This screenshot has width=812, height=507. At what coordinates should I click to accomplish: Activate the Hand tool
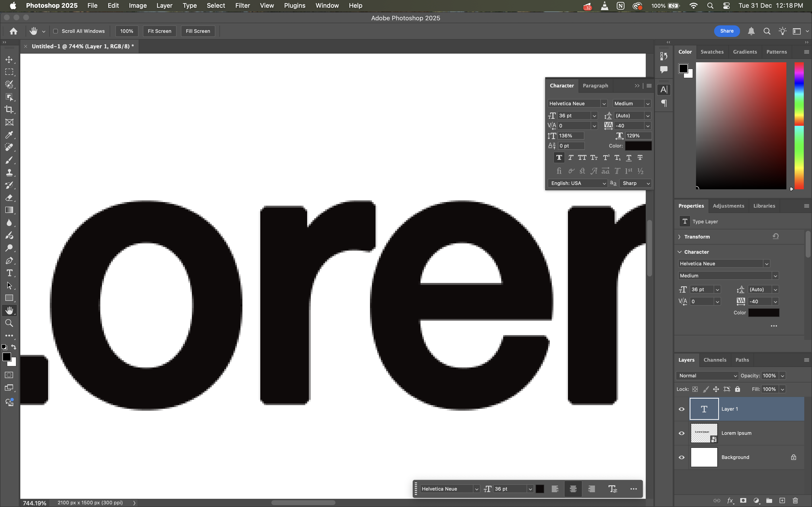pos(9,310)
